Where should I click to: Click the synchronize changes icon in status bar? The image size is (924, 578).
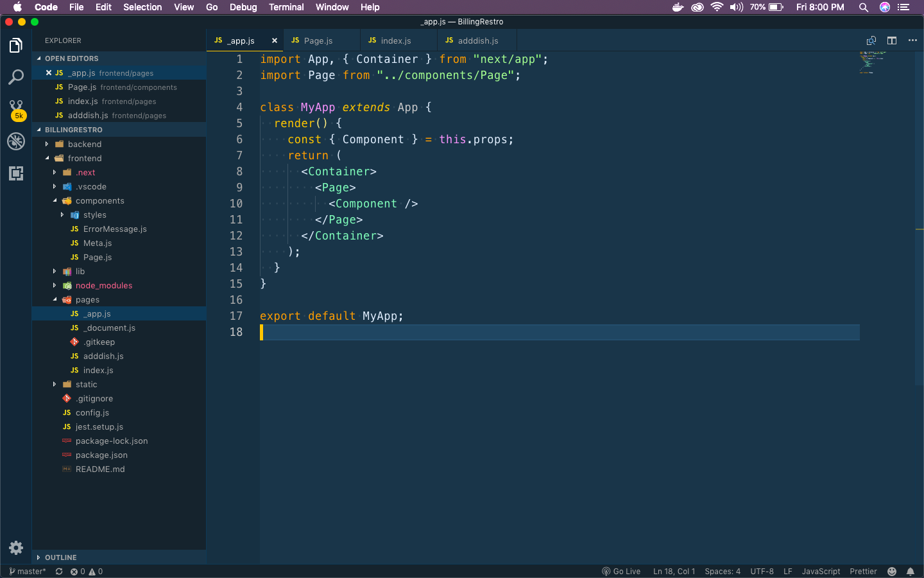tap(59, 572)
